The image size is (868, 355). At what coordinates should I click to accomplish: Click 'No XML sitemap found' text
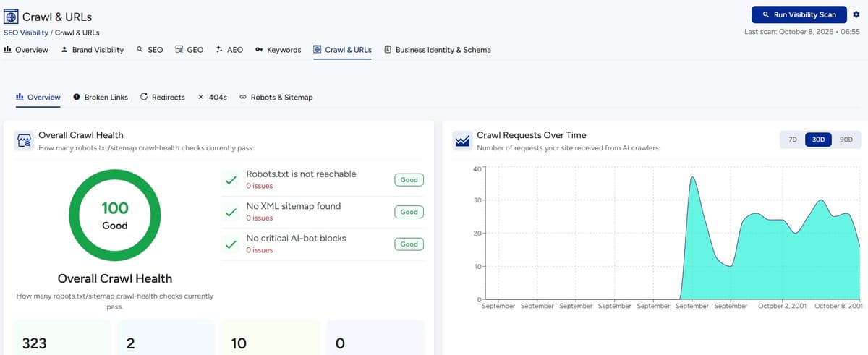point(293,206)
